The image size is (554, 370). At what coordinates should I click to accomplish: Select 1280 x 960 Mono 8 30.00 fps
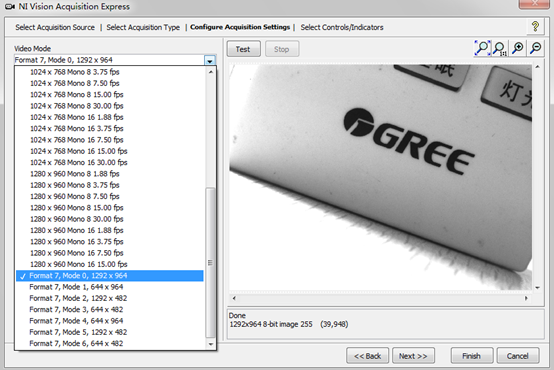pyautogui.click(x=110, y=219)
